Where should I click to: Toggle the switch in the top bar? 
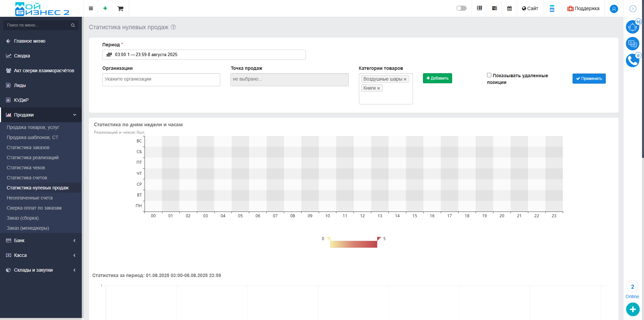pos(461,8)
